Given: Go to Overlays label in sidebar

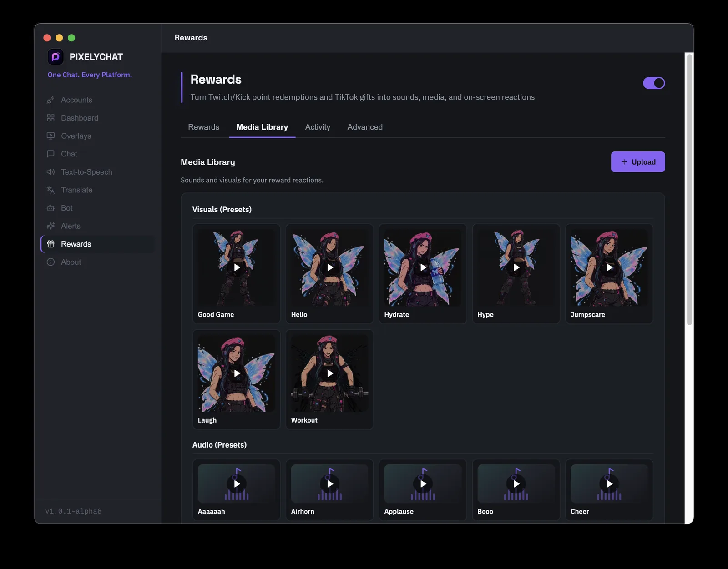Looking at the screenshot, I should point(76,136).
